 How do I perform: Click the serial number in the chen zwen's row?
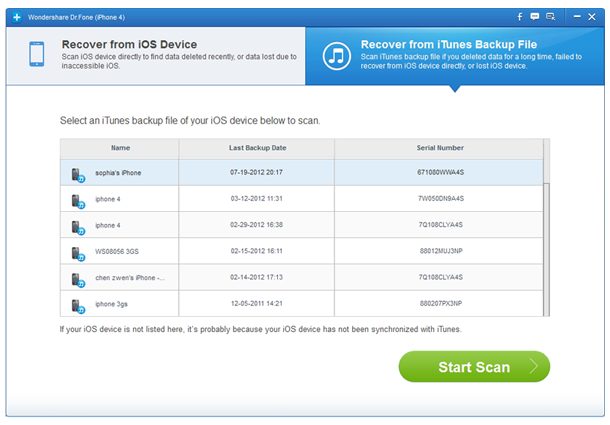click(440, 277)
